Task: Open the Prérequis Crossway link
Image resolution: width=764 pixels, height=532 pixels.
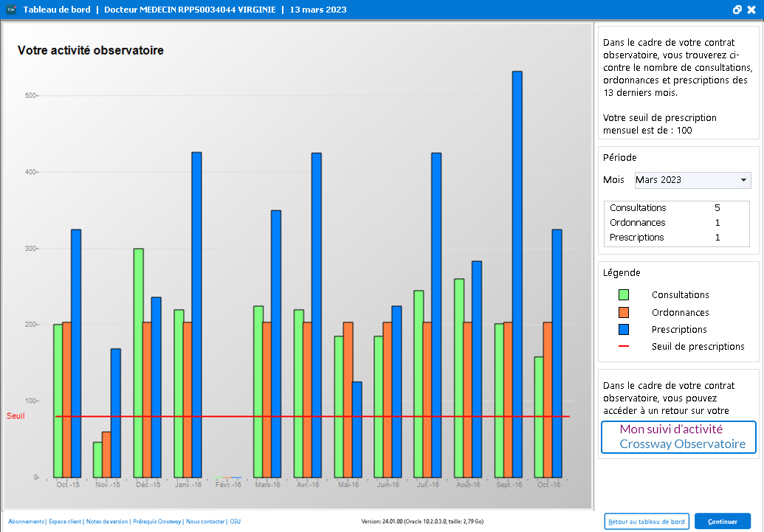Action: click(156, 522)
